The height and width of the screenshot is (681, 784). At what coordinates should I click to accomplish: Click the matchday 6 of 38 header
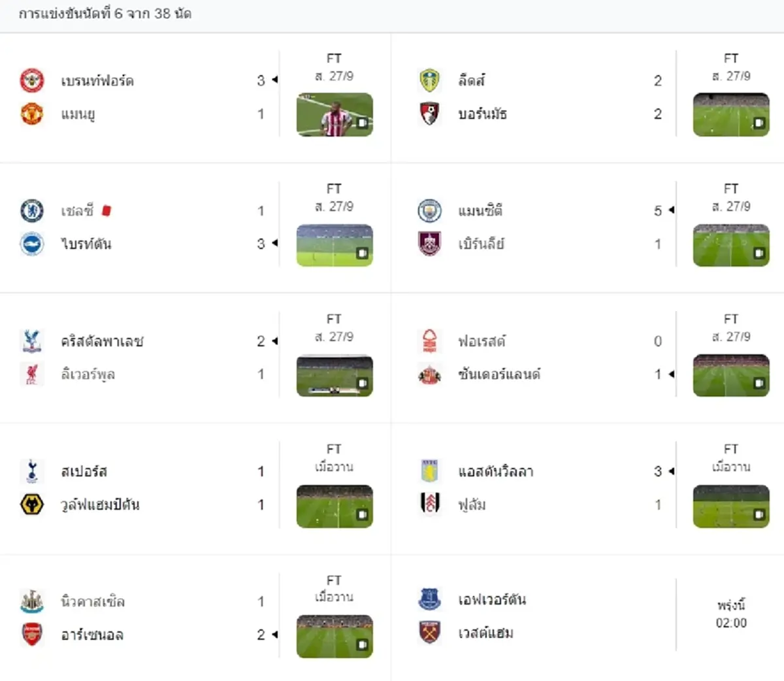click(x=105, y=13)
